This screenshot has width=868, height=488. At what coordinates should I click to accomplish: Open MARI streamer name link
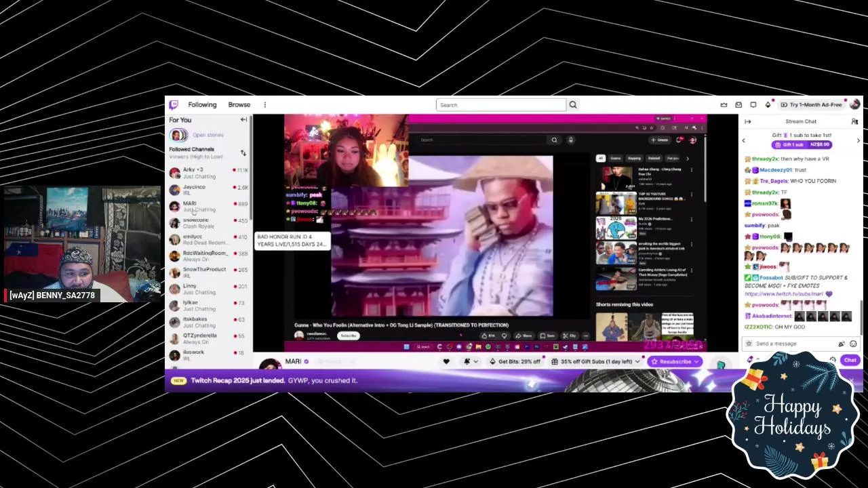[293, 361]
